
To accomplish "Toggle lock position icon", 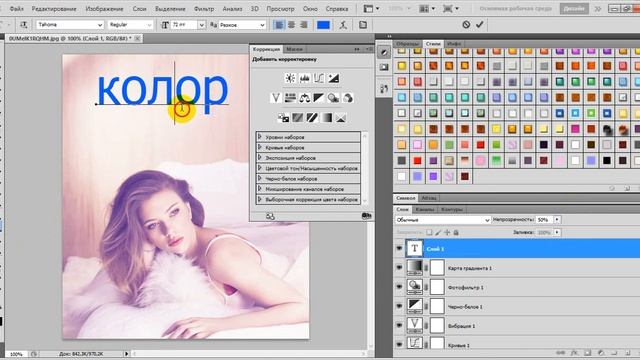I will 447,232.
